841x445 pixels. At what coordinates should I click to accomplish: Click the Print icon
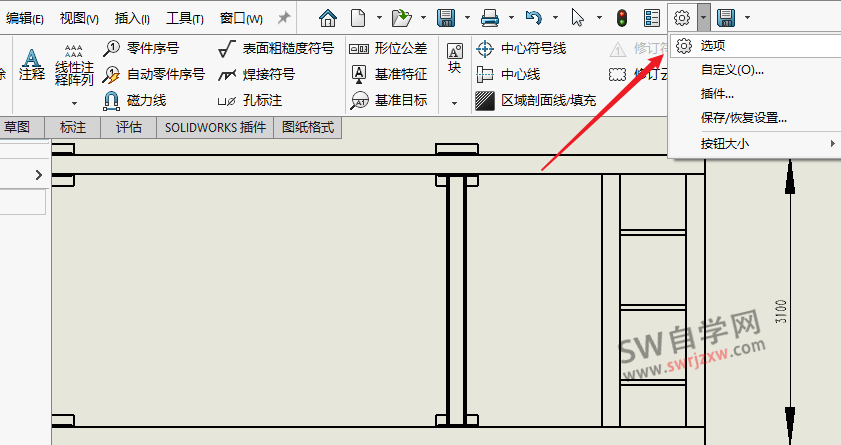pos(490,18)
